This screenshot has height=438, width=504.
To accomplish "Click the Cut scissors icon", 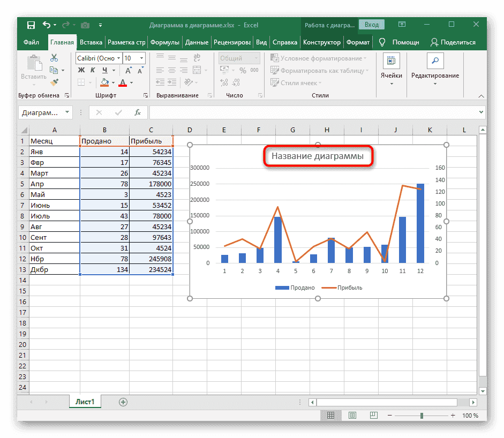I will (x=54, y=58).
